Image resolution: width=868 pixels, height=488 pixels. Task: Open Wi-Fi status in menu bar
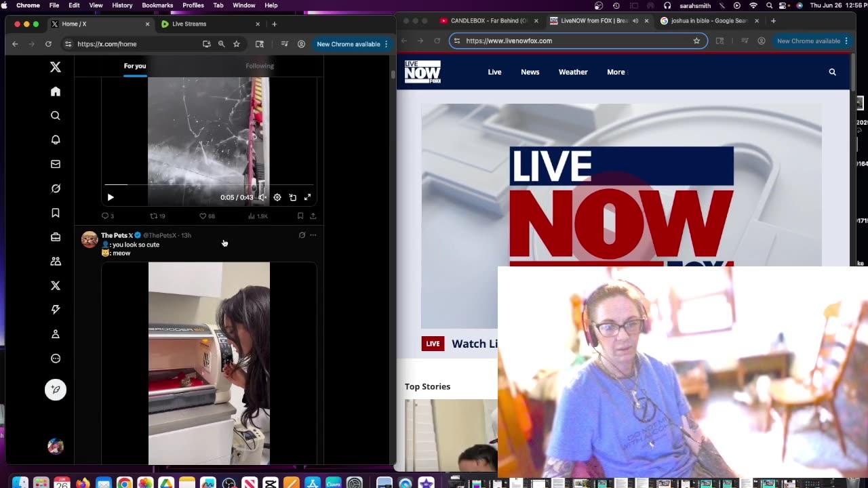[x=753, y=5]
